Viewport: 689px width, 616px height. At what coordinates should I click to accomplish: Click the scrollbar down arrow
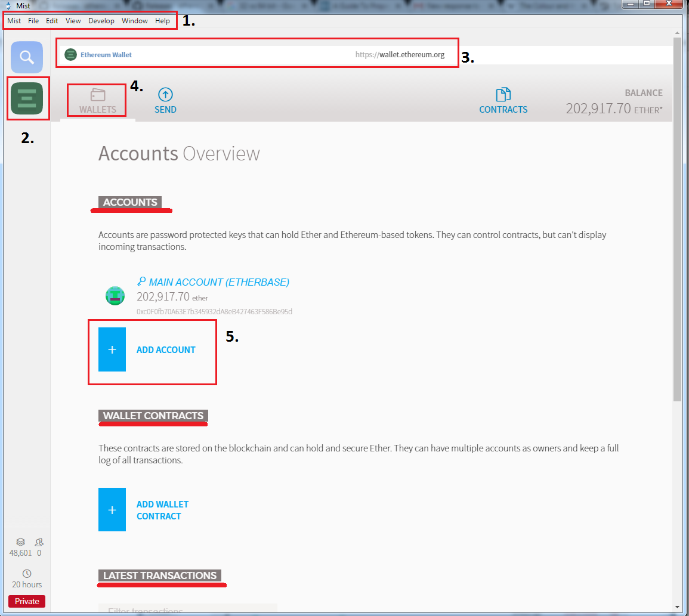click(x=677, y=607)
